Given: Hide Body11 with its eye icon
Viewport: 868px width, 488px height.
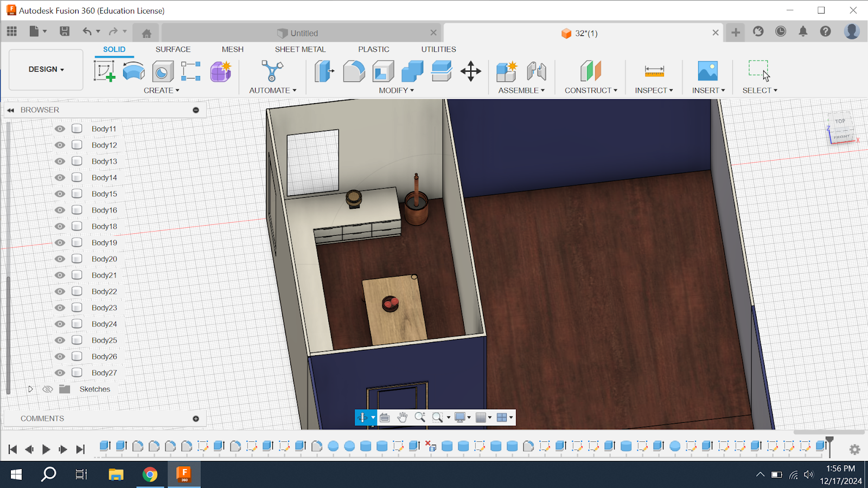Looking at the screenshot, I should click(60, 129).
